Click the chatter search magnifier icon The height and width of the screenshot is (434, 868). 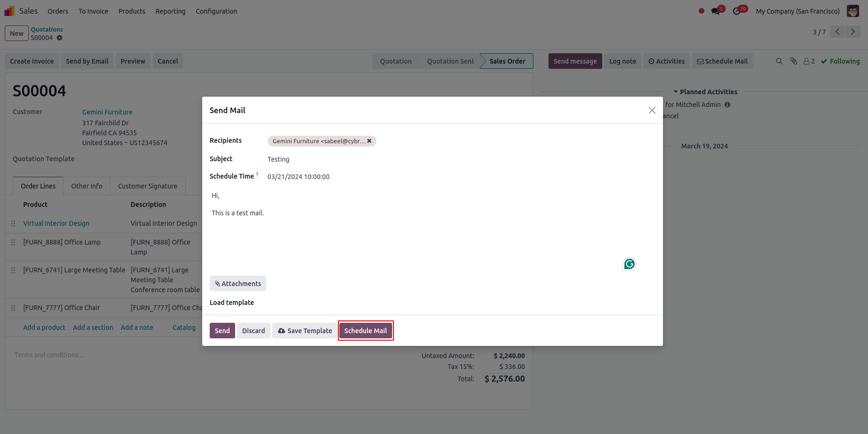(x=779, y=61)
